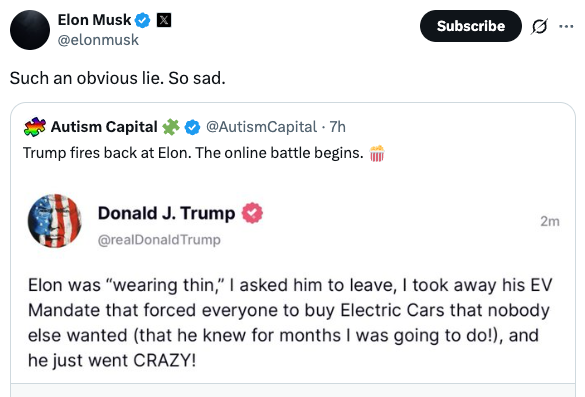Screen dimensions: 585x397
Task: Open the three-dot more options menu
Action: coord(566,26)
